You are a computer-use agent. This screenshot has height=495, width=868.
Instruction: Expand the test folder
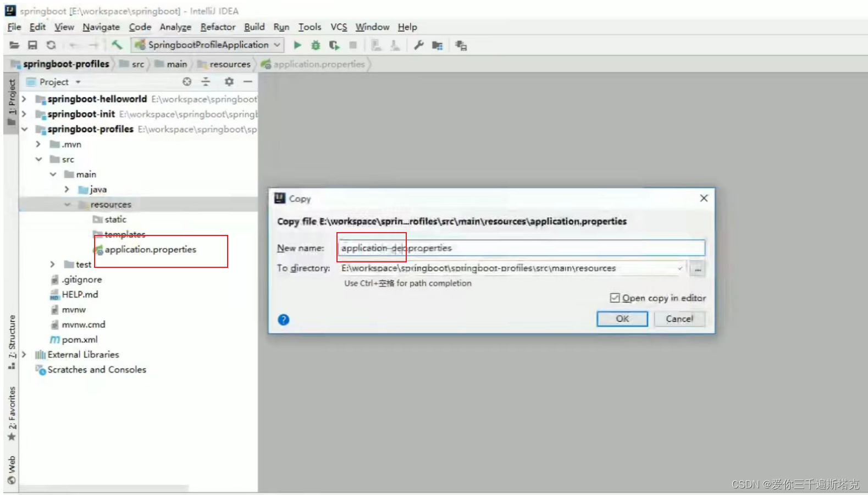53,265
